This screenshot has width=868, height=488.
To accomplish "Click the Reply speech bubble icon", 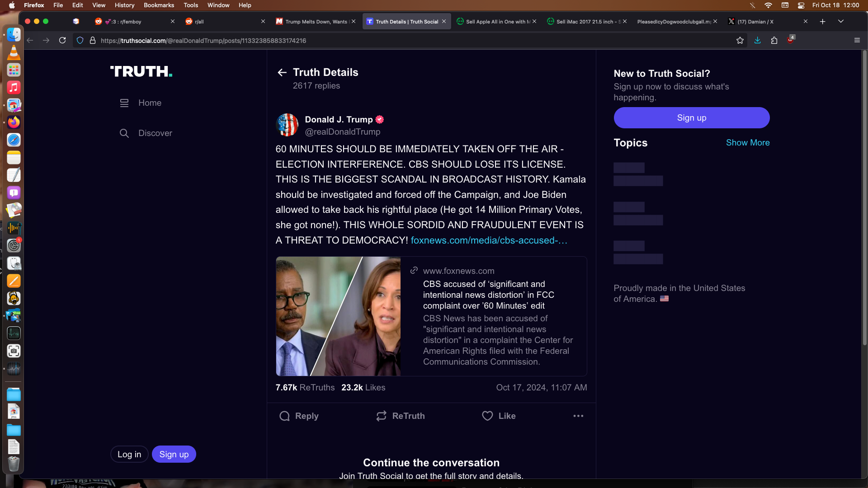I will coord(284,416).
